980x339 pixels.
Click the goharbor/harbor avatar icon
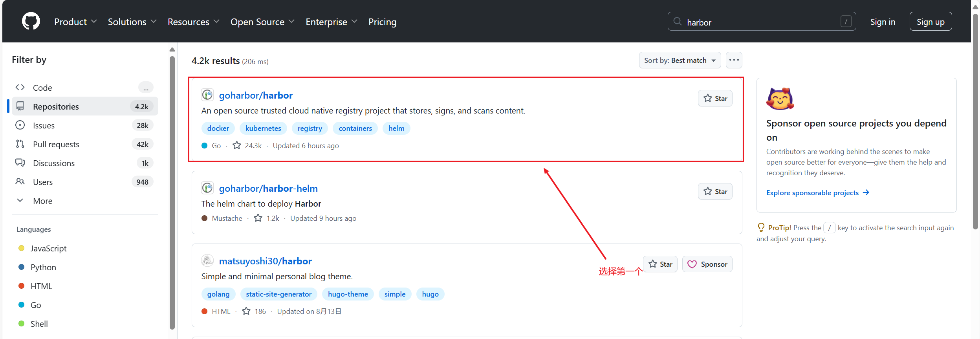tap(207, 95)
